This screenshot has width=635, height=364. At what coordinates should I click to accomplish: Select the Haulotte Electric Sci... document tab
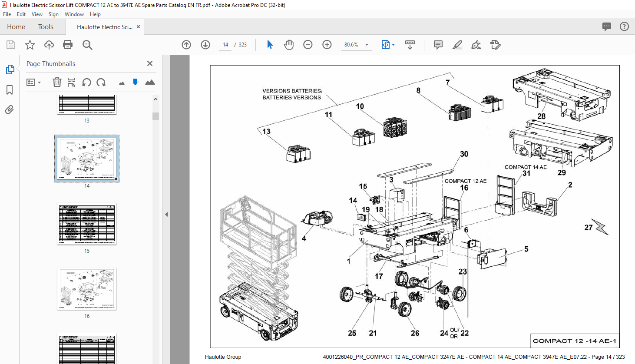105,27
